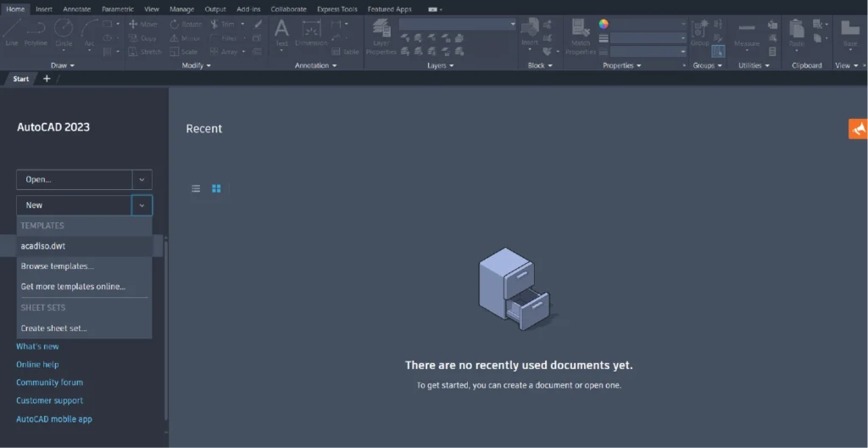
Task: Expand the Utilities panel dropdown
Action: (x=754, y=65)
